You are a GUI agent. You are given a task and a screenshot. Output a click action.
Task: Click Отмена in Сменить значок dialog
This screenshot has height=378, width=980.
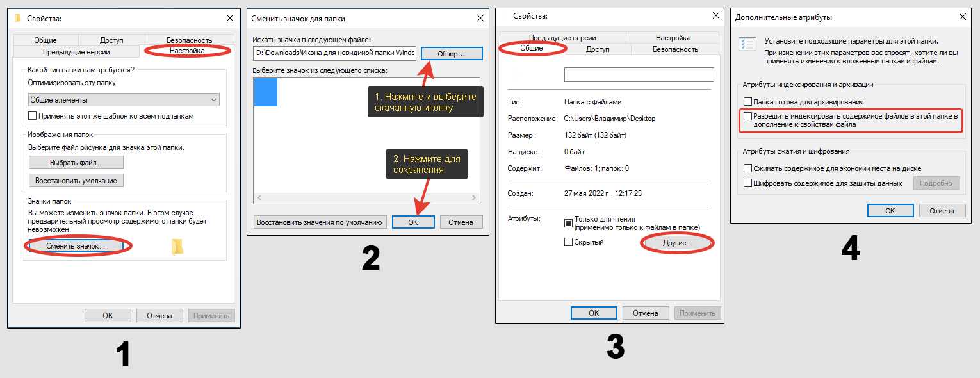pyautogui.click(x=461, y=222)
